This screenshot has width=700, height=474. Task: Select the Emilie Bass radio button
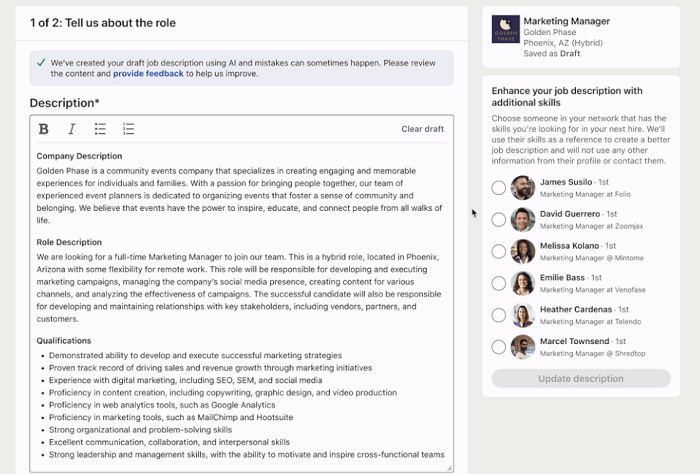click(x=498, y=284)
